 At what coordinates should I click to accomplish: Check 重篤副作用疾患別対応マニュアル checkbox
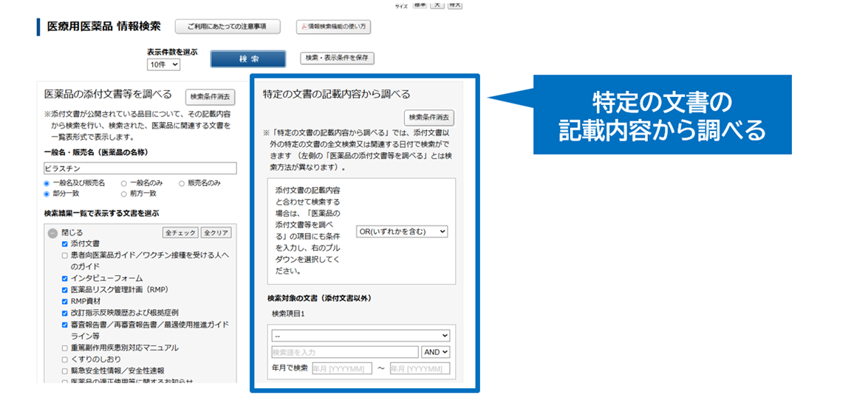(65, 348)
